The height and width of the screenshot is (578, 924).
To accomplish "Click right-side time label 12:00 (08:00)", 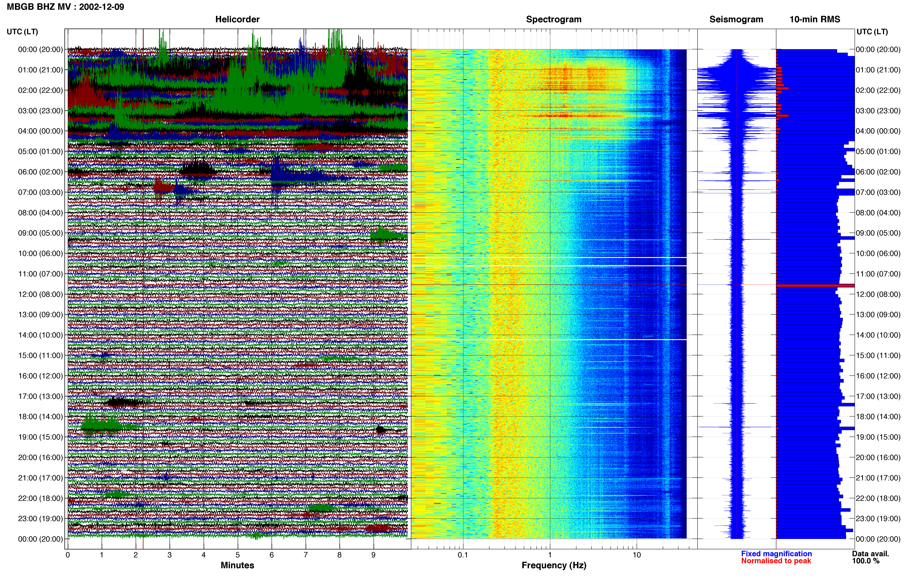I will tap(878, 294).
